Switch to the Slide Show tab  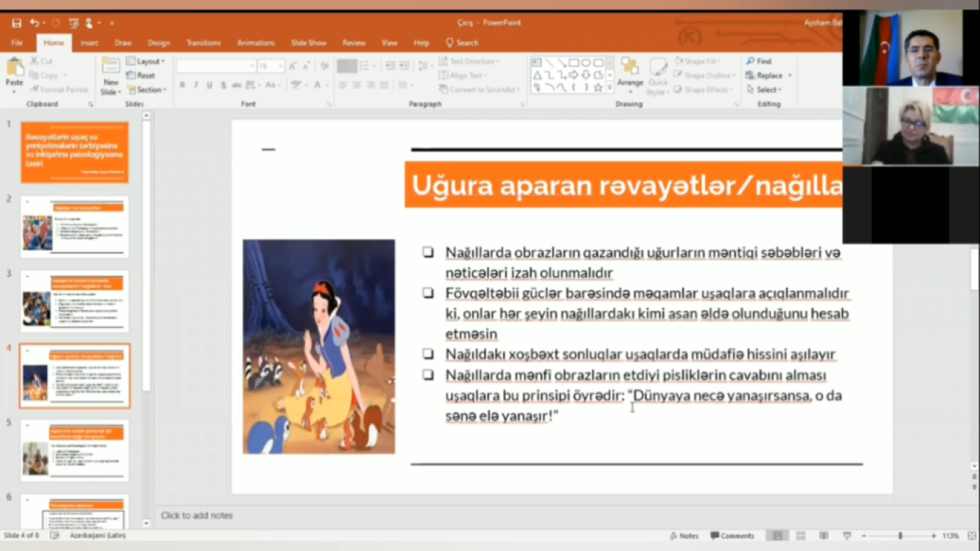[309, 43]
